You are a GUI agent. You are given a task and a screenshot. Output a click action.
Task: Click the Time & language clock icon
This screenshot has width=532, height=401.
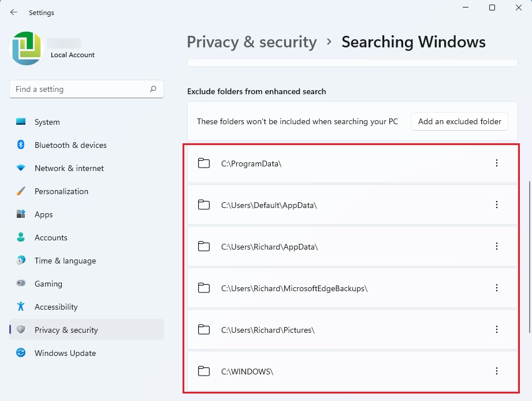tap(21, 260)
